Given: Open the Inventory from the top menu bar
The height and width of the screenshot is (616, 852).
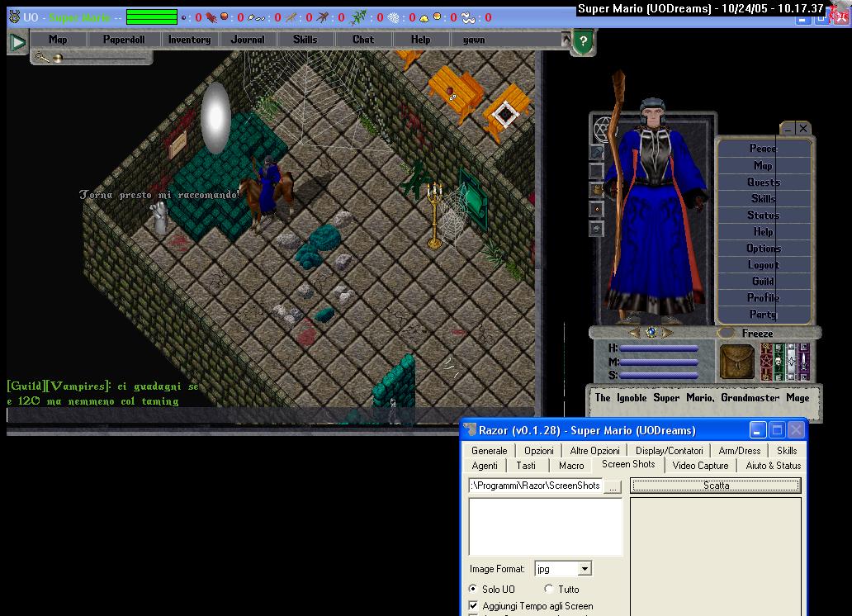Looking at the screenshot, I should tap(189, 40).
